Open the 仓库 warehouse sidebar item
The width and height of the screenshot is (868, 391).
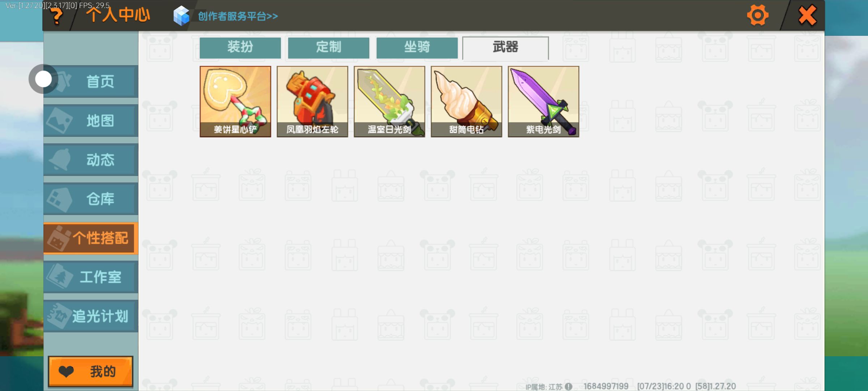point(91,199)
